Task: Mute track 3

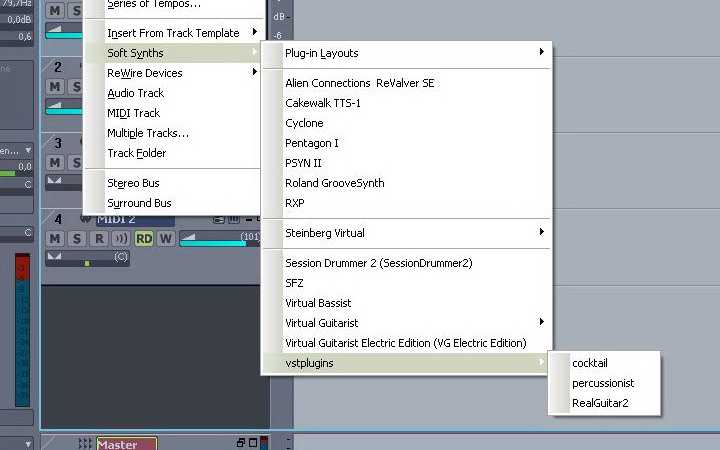Action: 55,162
